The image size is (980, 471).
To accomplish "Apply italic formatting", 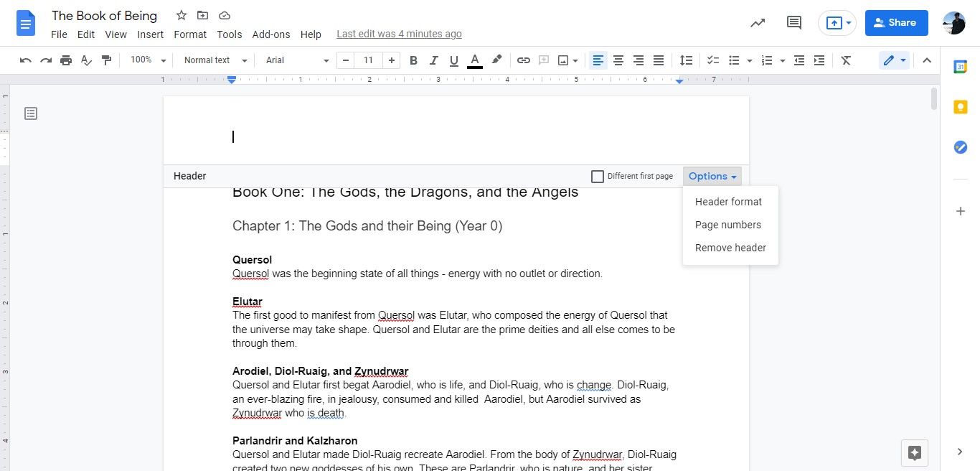I will (433, 60).
